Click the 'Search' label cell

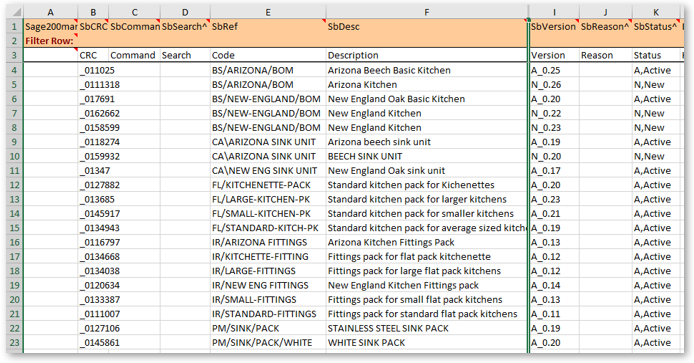185,55
